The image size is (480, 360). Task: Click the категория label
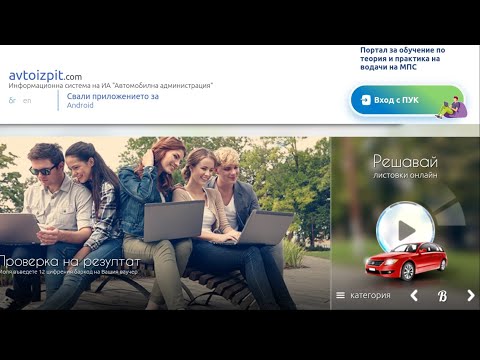(370, 295)
